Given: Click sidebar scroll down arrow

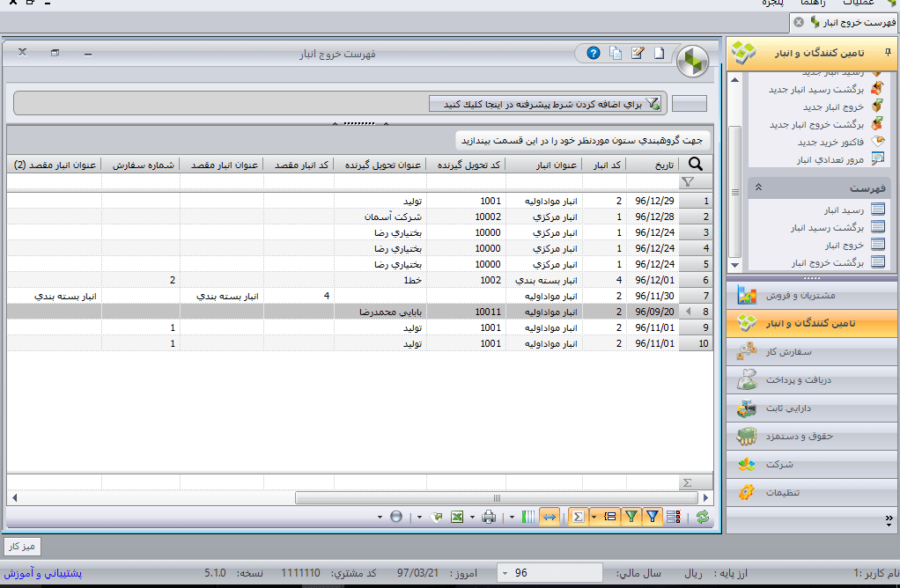Looking at the screenshot, I should point(734,266).
